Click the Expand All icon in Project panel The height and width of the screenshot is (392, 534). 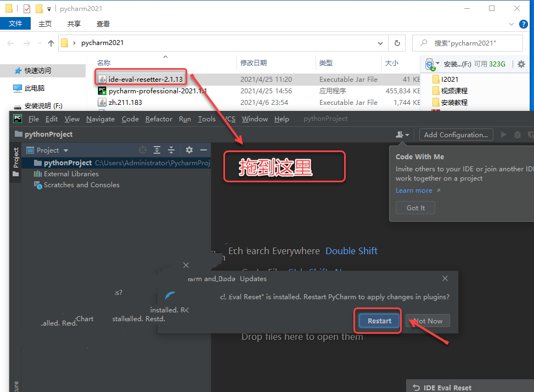click(156, 150)
